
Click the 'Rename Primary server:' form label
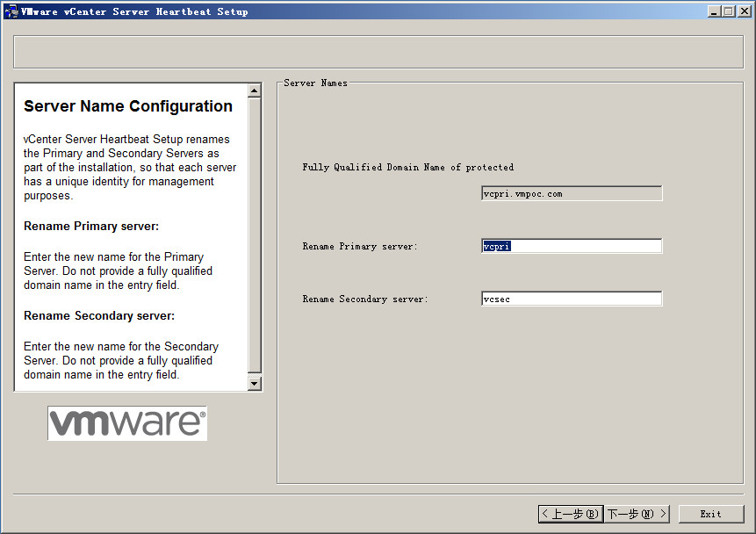[360, 247]
